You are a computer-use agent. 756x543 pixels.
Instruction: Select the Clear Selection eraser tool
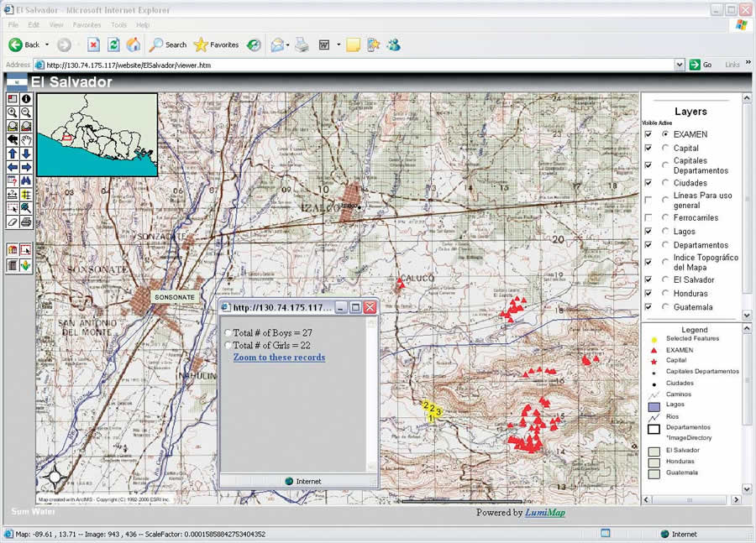(x=13, y=222)
